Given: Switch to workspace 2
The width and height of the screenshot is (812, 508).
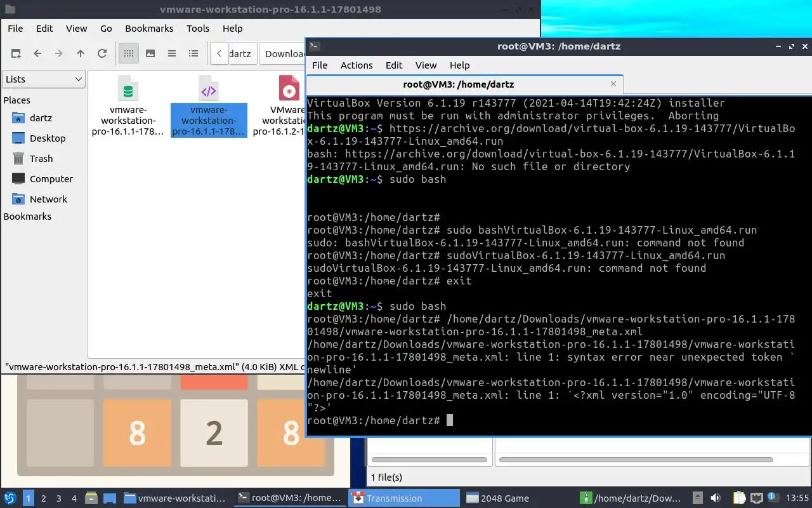Looking at the screenshot, I should coord(44,498).
